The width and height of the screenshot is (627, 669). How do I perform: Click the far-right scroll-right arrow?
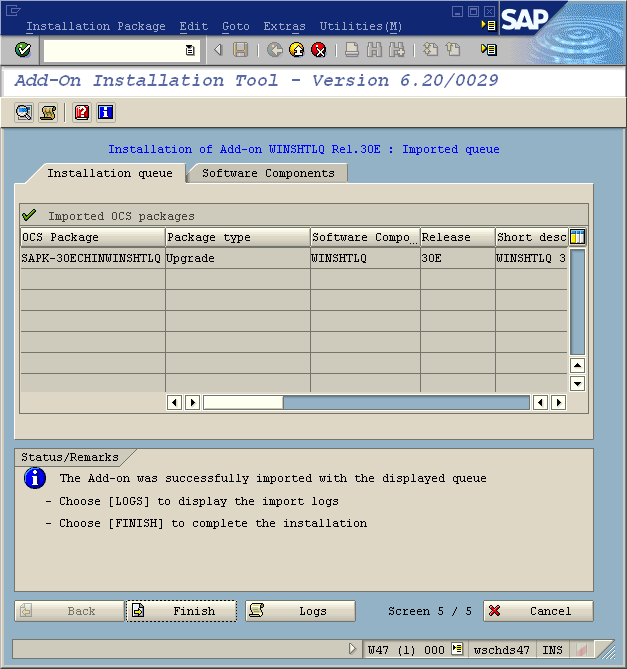pyautogui.click(x=559, y=402)
